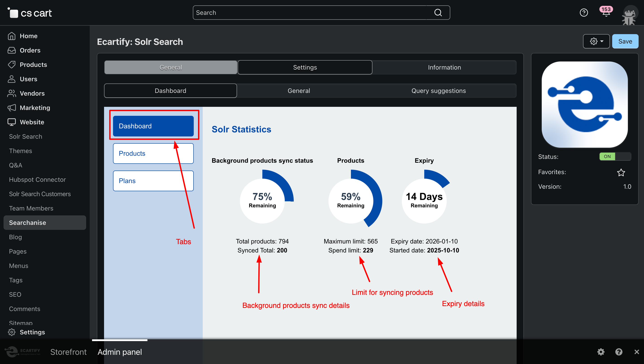The width and height of the screenshot is (644, 364).
Task: Click the Save button
Action: pos(625,41)
